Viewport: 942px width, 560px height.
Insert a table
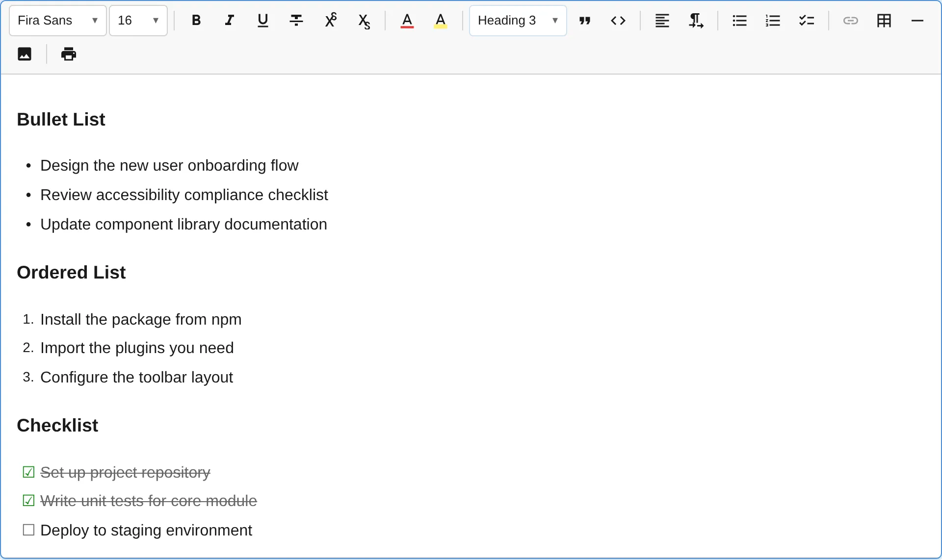884,20
